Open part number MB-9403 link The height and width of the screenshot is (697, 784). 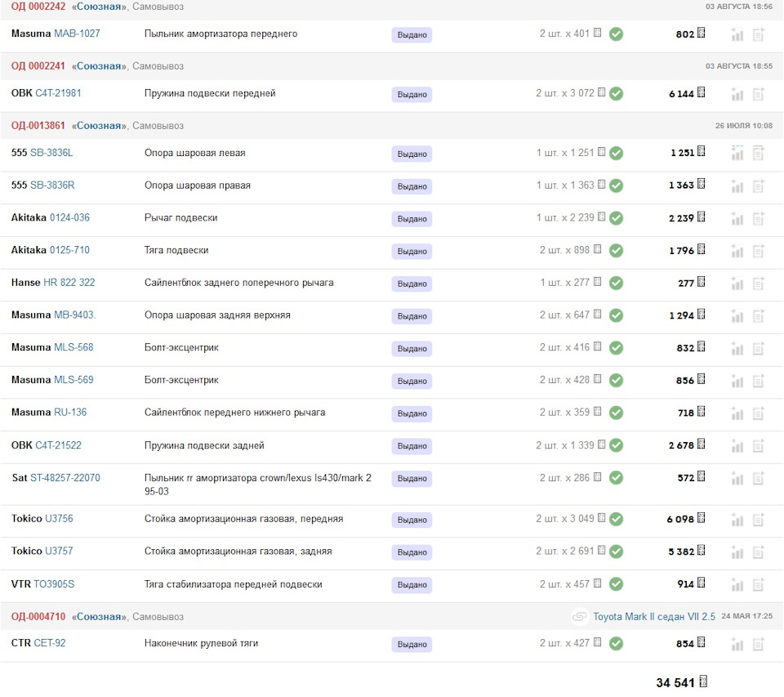73,315
